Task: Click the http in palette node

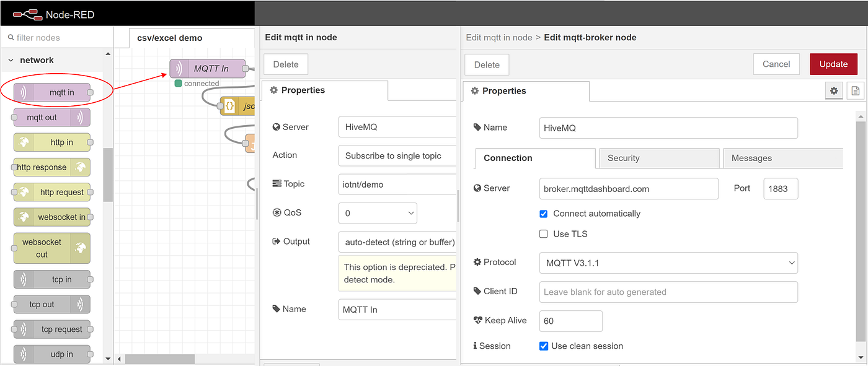Action: click(x=52, y=142)
